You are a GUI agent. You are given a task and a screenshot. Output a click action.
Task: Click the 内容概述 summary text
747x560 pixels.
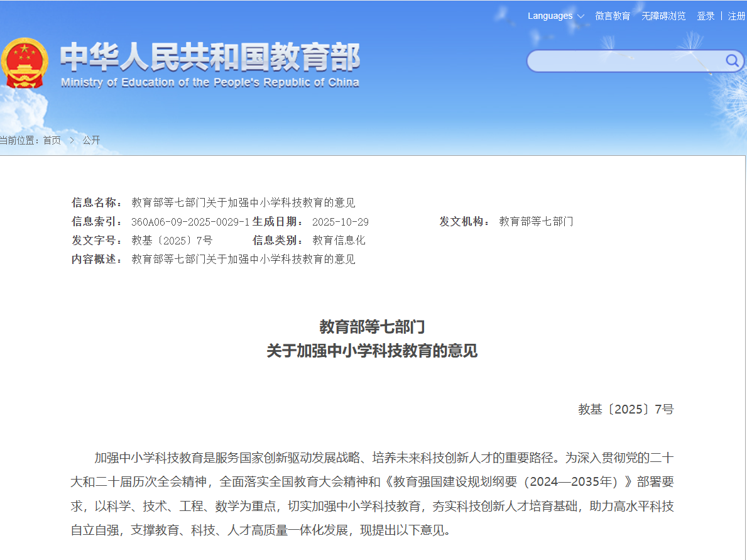(243, 259)
